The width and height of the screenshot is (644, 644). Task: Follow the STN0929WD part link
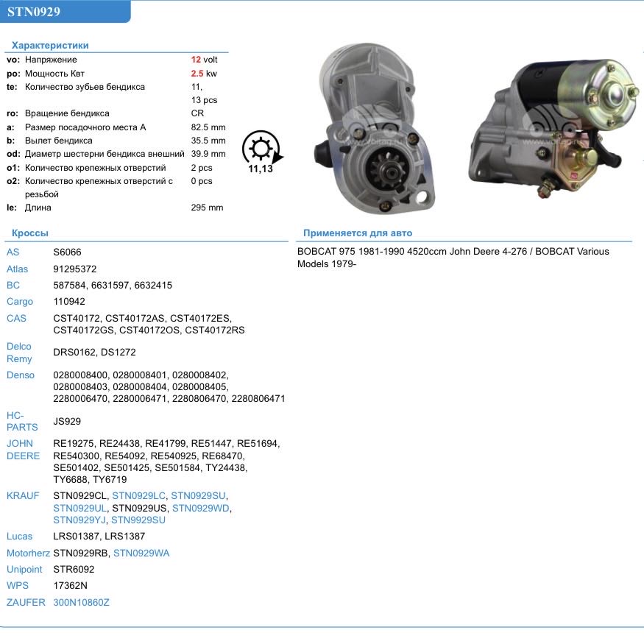click(202, 508)
